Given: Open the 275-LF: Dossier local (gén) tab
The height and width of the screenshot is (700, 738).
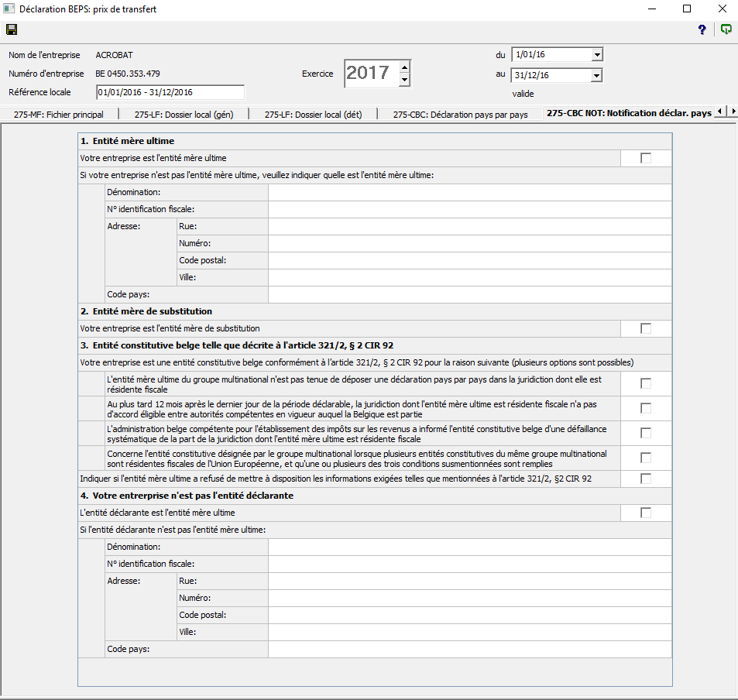Looking at the screenshot, I should pyautogui.click(x=184, y=115).
